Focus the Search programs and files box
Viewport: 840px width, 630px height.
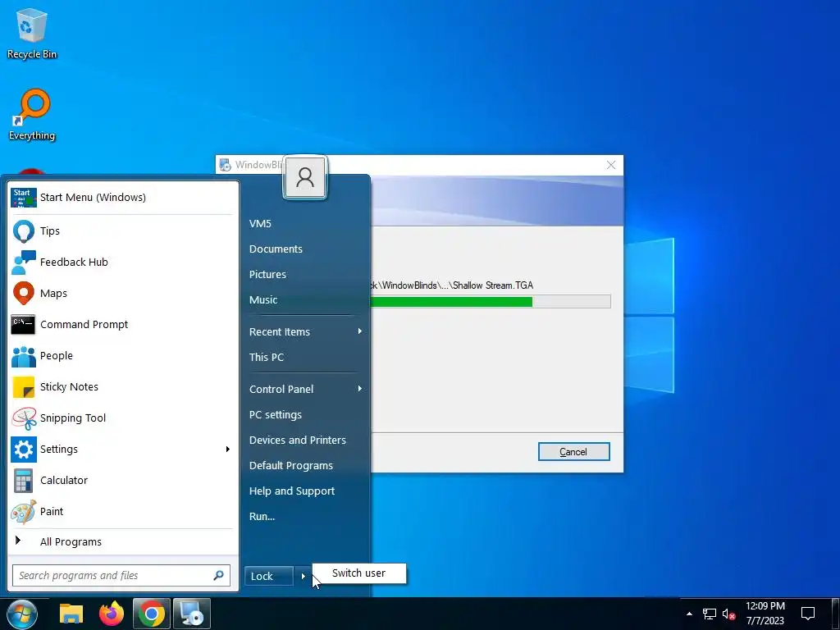point(121,575)
